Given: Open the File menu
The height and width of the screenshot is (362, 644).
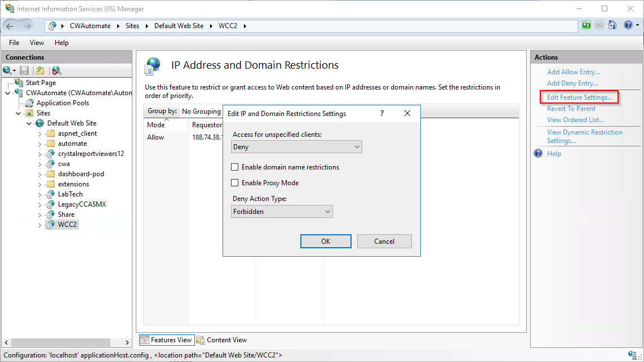Looking at the screenshot, I should coord(14,43).
